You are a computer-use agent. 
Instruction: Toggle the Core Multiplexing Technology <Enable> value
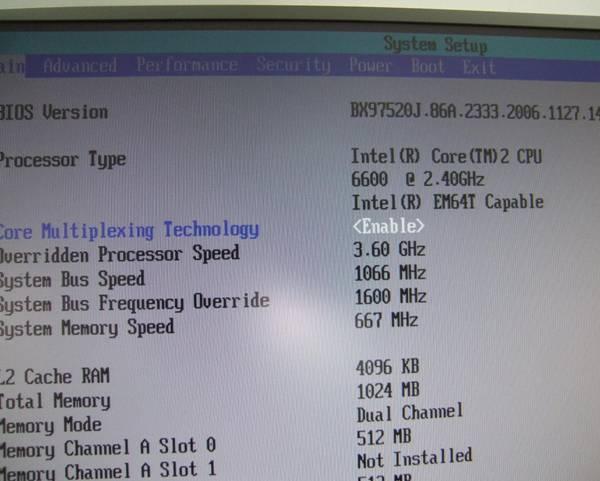(388, 227)
